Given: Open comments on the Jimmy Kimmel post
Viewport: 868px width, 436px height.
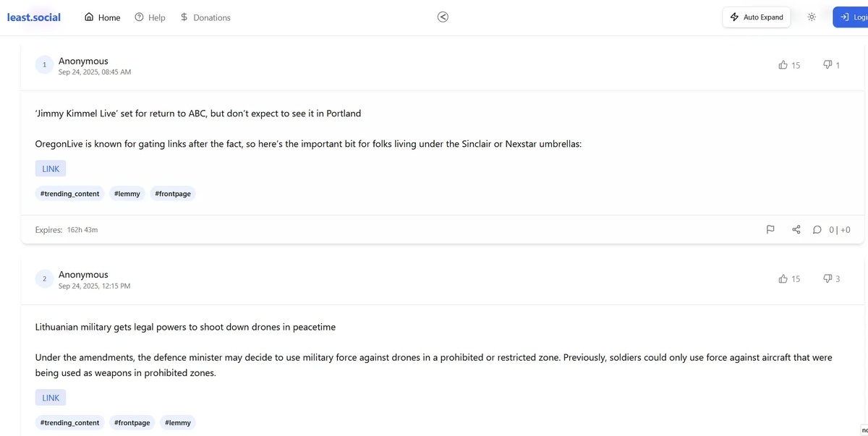Looking at the screenshot, I should 817,230.
